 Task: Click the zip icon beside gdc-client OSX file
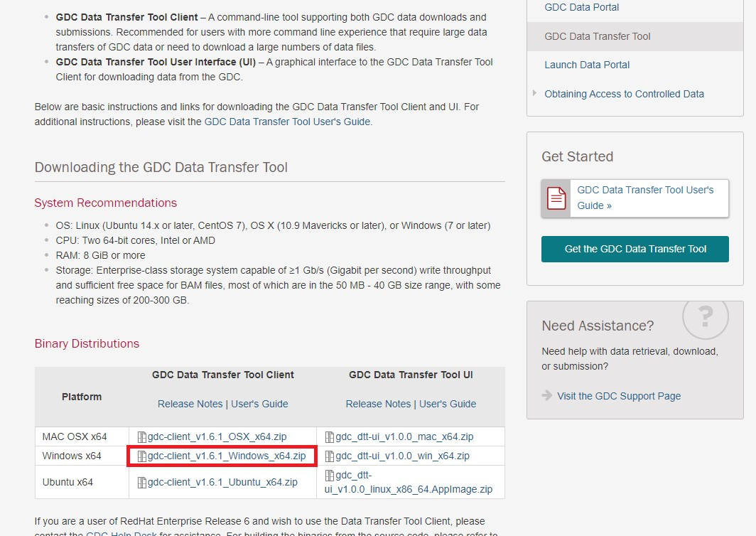pyautogui.click(x=142, y=437)
